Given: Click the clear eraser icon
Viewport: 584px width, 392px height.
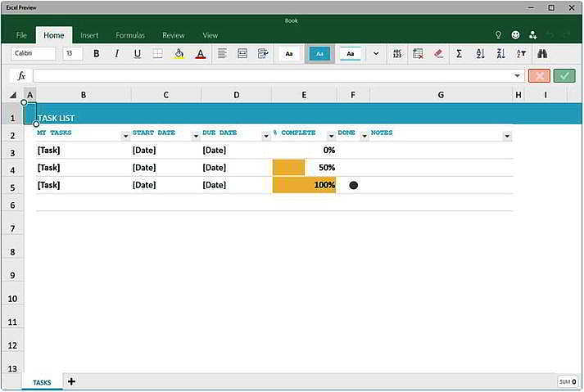Looking at the screenshot, I should 438,54.
